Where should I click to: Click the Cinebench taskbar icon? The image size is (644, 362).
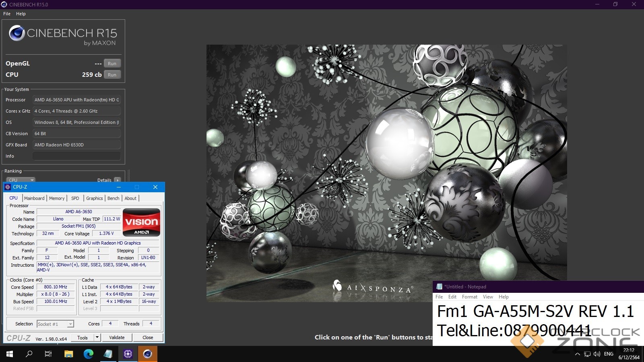(x=148, y=354)
